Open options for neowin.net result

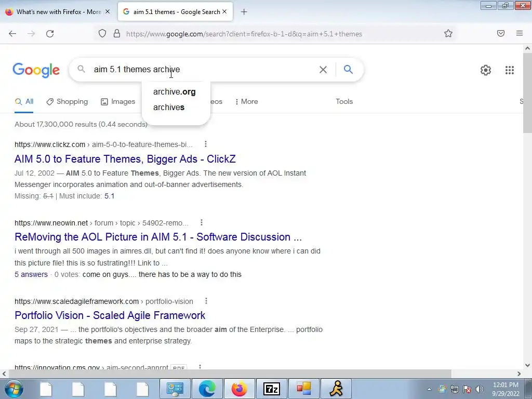[202, 222]
